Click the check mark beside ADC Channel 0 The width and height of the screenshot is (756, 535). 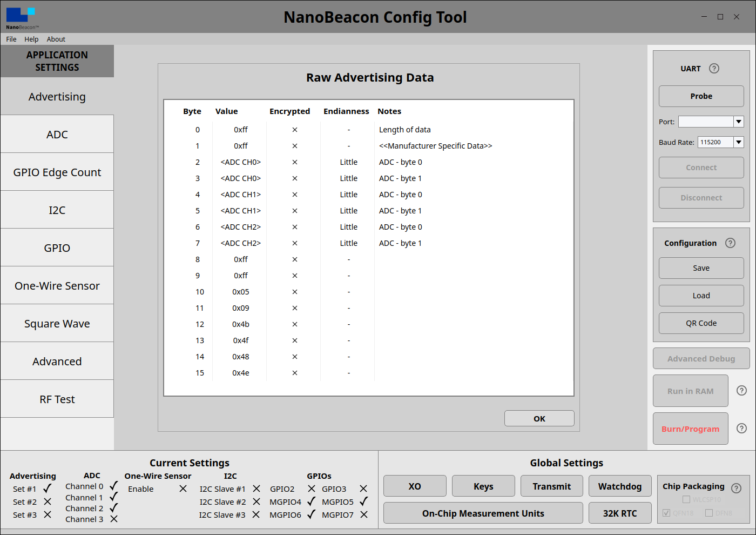114,486
